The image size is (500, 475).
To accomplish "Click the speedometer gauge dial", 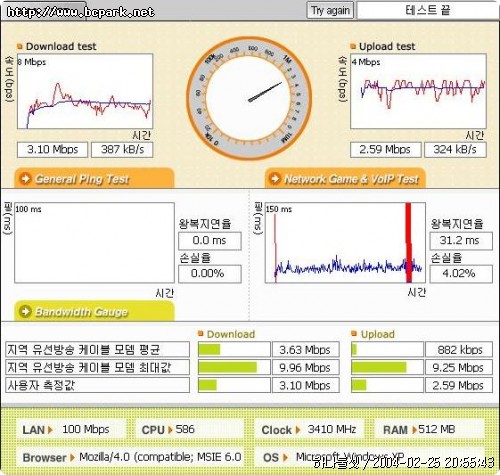I will (249, 98).
